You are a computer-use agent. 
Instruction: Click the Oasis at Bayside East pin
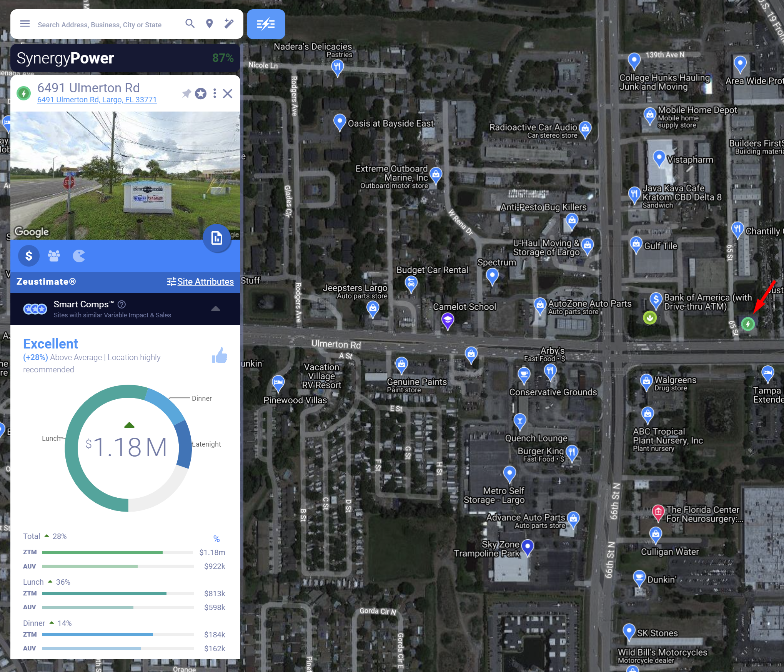tap(340, 123)
